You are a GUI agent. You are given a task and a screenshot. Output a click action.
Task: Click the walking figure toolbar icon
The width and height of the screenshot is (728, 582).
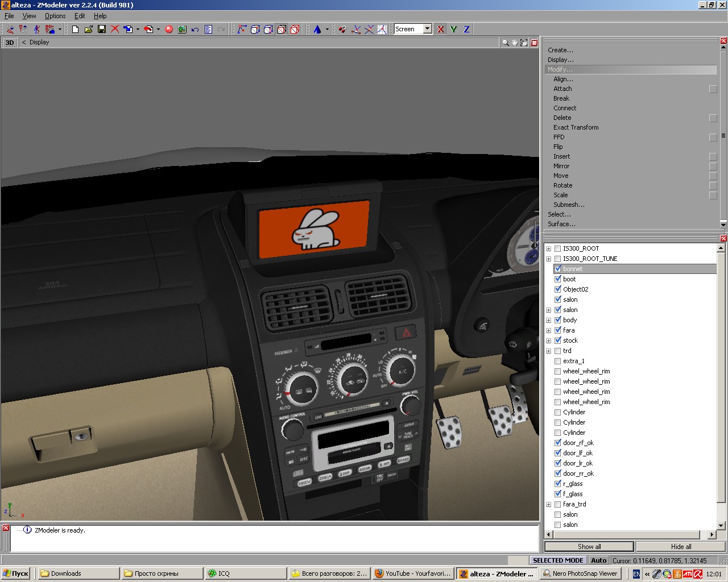pos(36,29)
